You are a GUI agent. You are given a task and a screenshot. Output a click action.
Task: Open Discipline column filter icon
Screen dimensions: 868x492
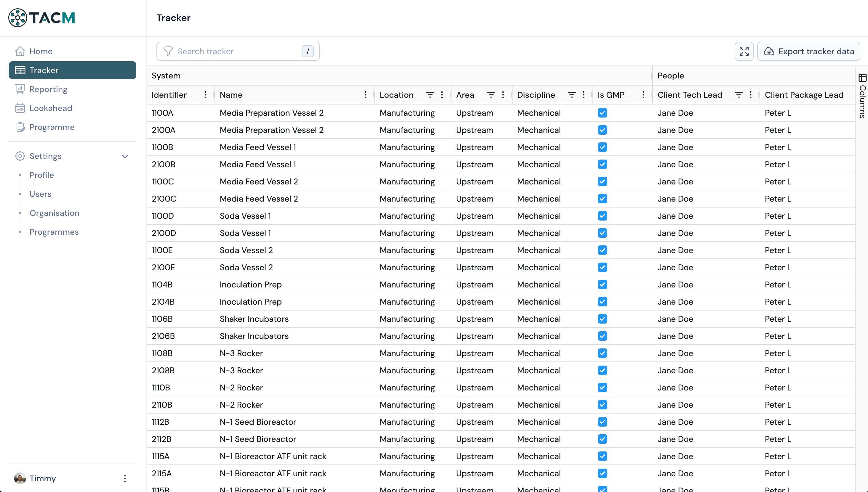point(571,95)
